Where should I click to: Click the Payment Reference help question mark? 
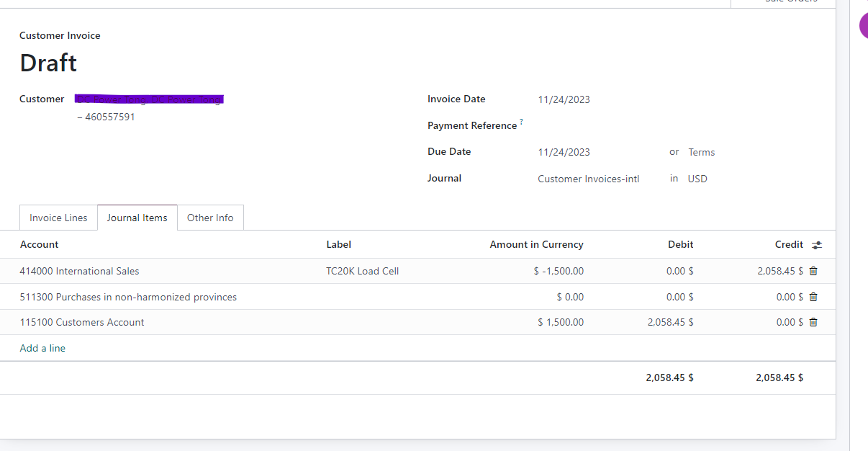tap(521, 122)
